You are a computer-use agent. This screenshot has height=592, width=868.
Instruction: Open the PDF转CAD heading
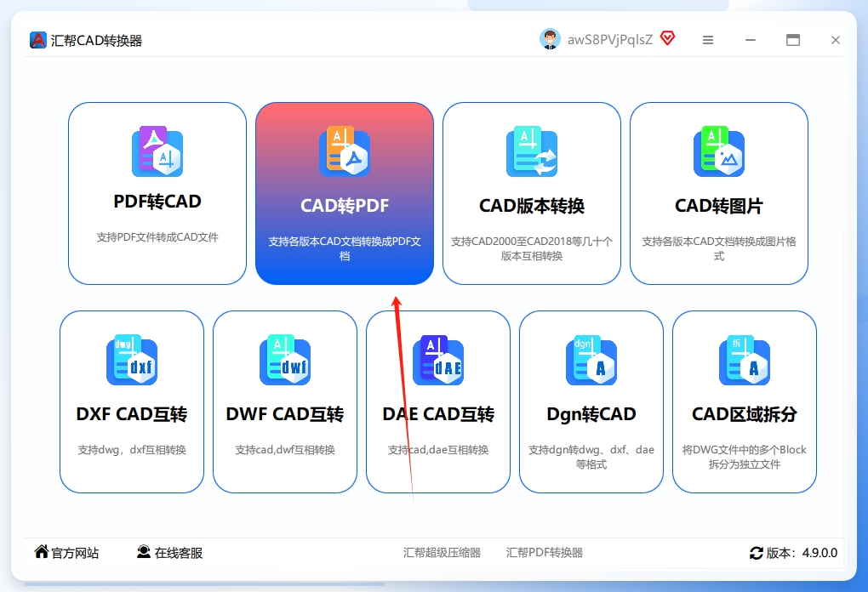(157, 202)
